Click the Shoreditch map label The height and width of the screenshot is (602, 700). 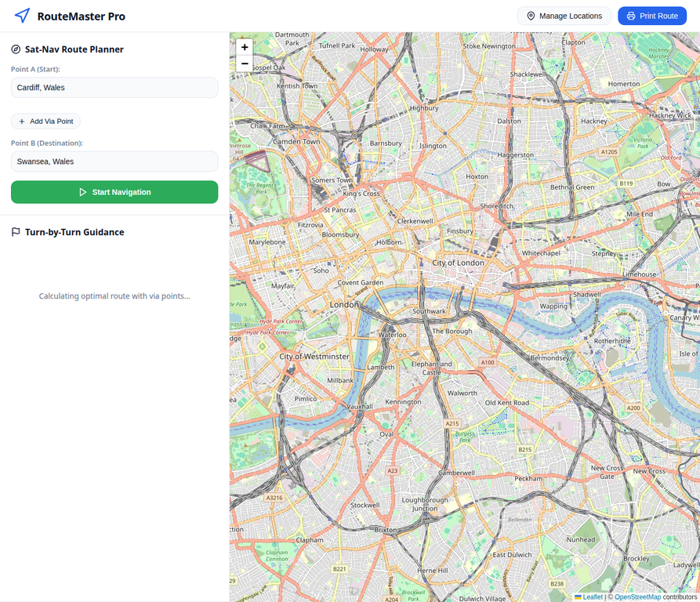tap(496, 206)
